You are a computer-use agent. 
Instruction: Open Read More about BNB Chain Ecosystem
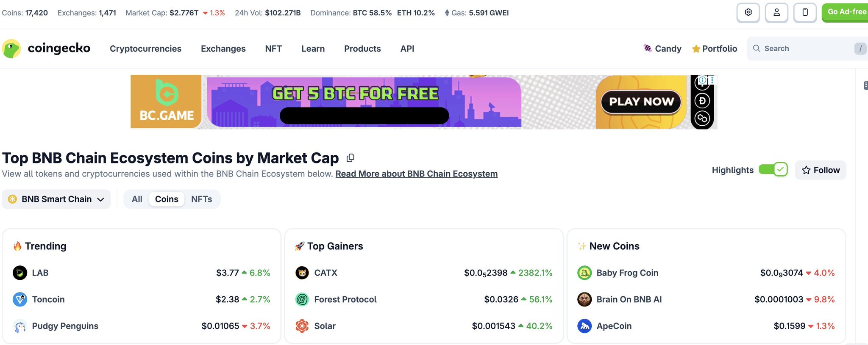pyautogui.click(x=417, y=174)
